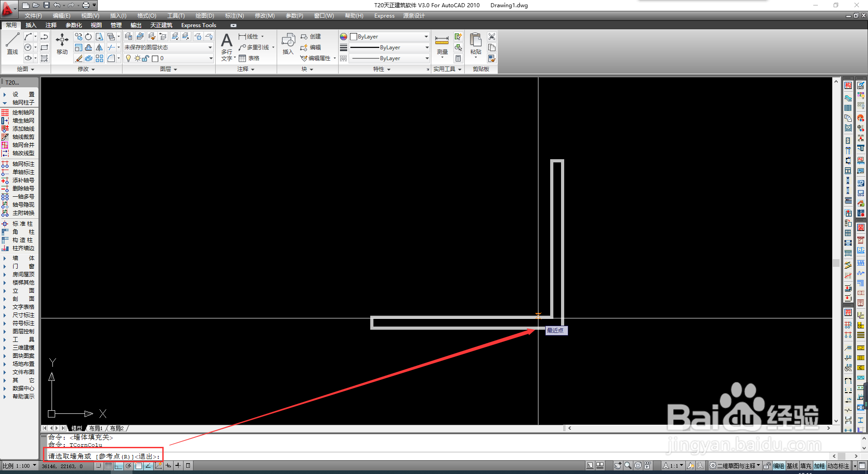Open the 多行文字 multiline text tool

point(226,47)
